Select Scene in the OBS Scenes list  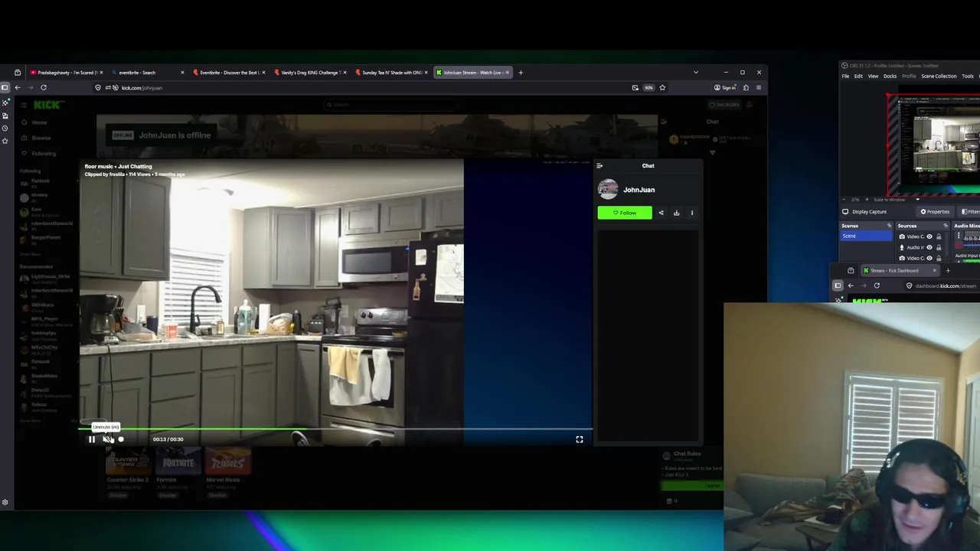click(867, 236)
